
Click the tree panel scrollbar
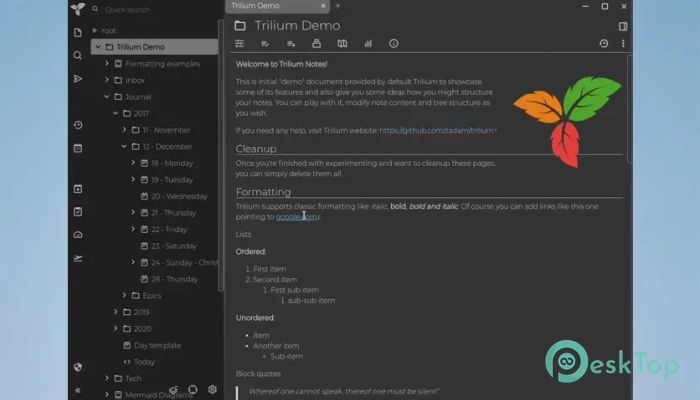click(221, 155)
